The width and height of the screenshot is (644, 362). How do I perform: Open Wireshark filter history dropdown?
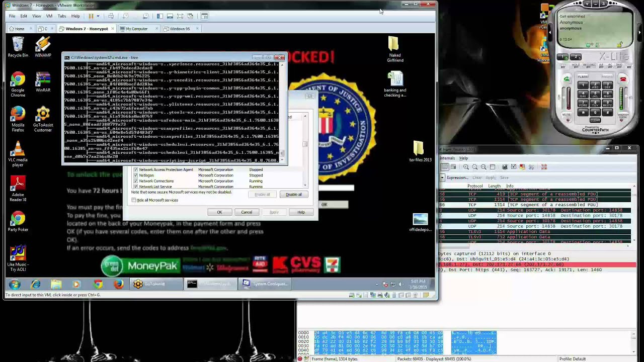click(x=442, y=177)
